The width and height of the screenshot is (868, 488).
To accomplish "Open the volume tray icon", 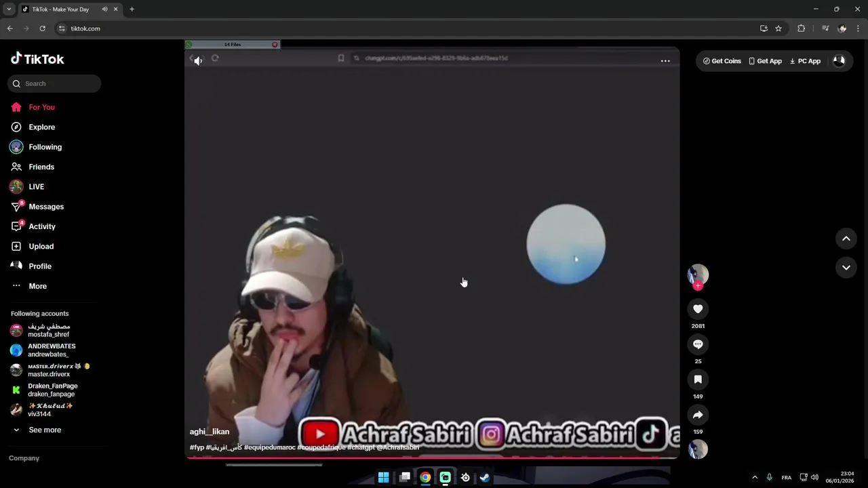I will coord(814,477).
